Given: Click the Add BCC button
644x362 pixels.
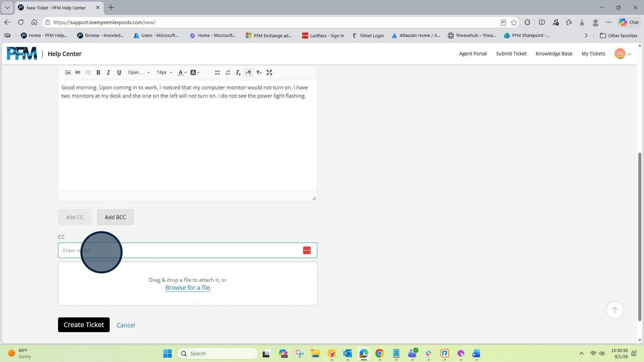Looking at the screenshot, I should (115, 217).
